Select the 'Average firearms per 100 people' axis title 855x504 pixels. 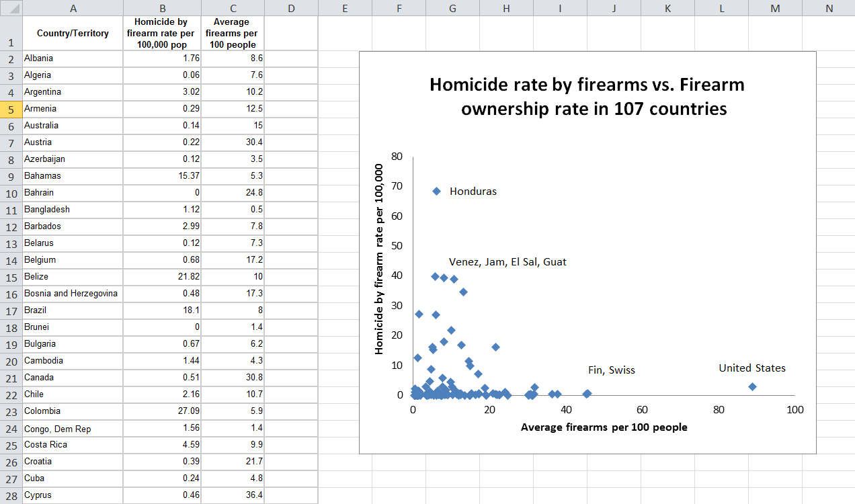click(604, 427)
